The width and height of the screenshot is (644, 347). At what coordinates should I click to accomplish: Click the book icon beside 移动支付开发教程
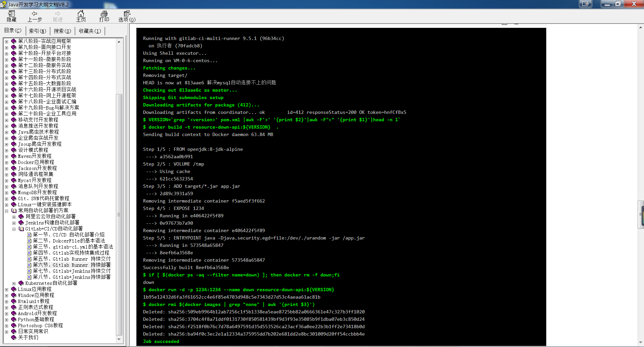[x=14, y=120]
